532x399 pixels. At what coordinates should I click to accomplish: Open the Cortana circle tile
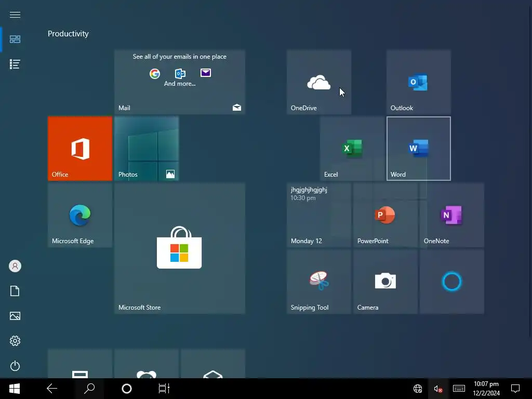(x=451, y=282)
